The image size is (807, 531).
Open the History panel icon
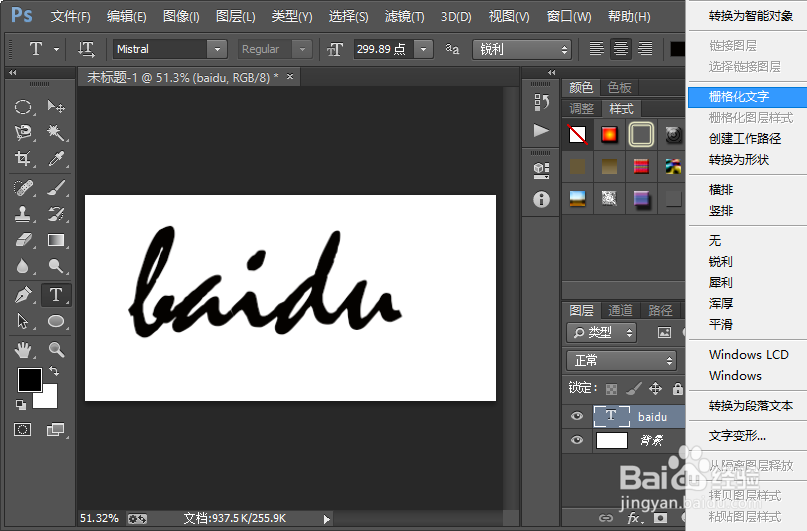point(541,102)
